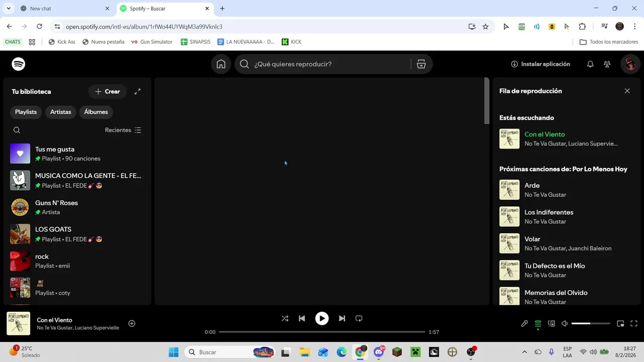
Task: Open the miniplayer
Action: click(620, 323)
